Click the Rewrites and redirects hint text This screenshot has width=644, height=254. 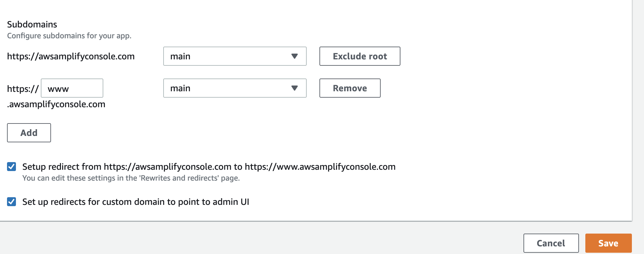(131, 179)
